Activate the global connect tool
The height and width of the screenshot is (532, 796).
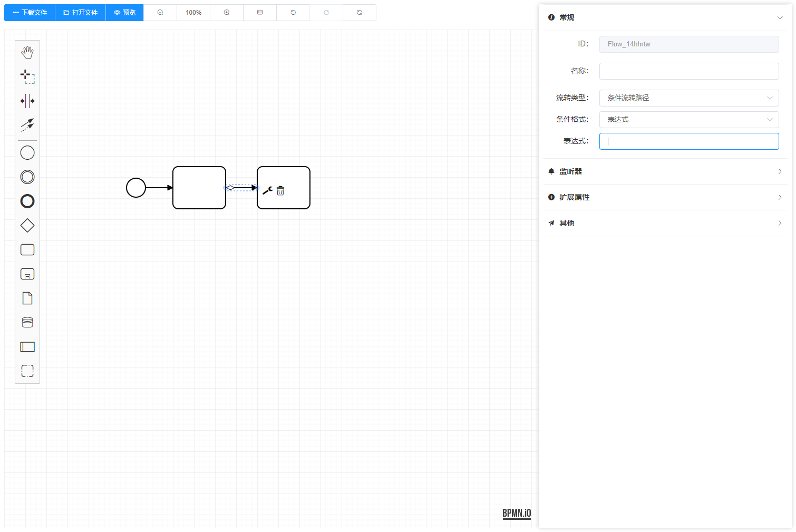point(27,125)
